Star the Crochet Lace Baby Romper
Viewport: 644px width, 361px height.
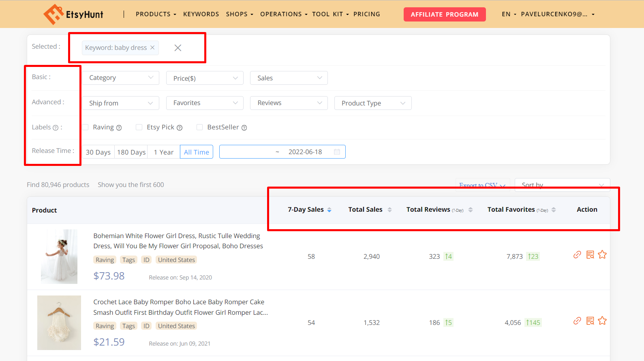coord(602,321)
